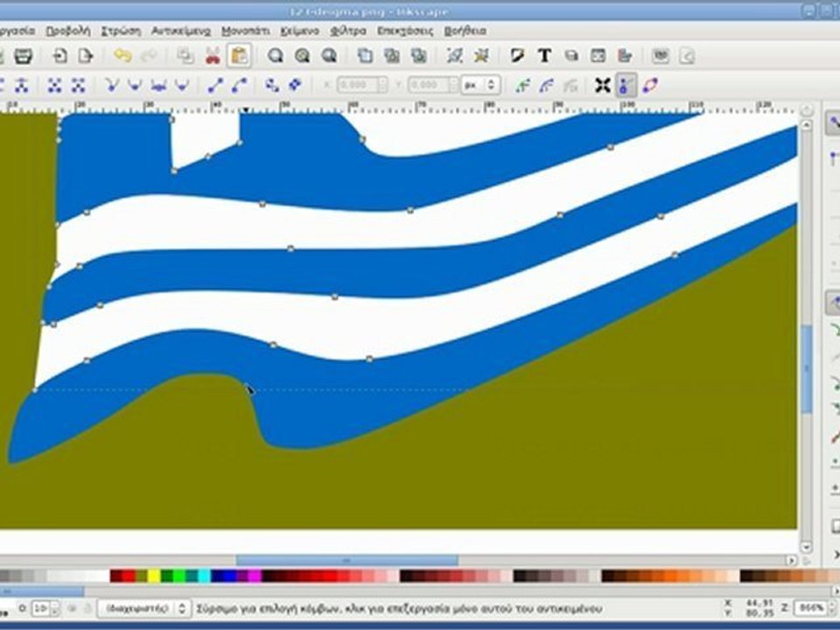
Task: Click the Y coordinate input field
Action: (x=433, y=85)
